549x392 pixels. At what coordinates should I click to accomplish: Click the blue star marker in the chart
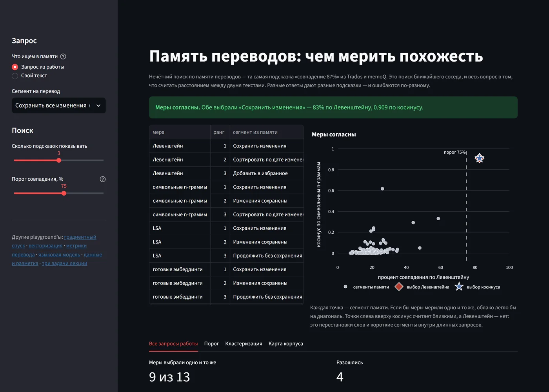coord(479,158)
